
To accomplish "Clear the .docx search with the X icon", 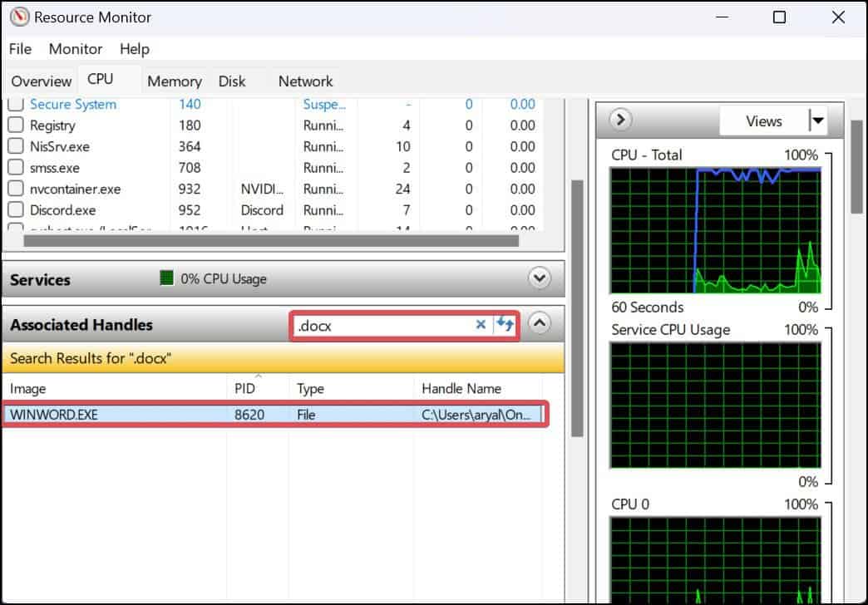I will 481,324.
